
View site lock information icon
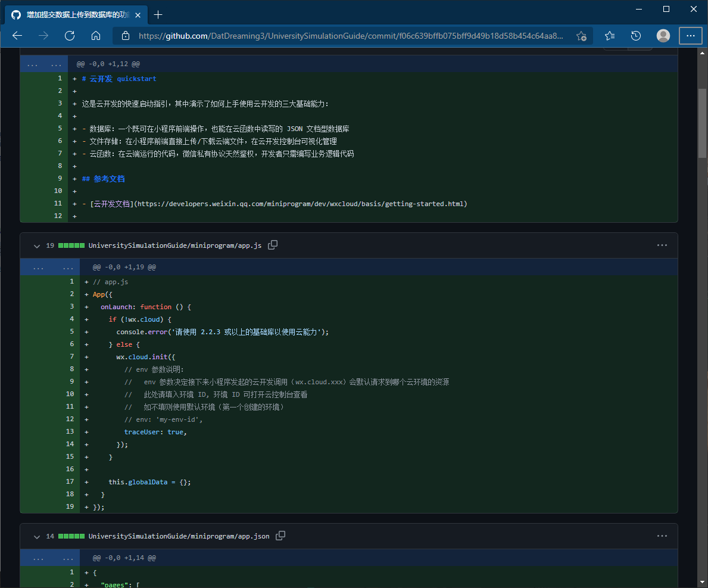[x=126, y=36]
